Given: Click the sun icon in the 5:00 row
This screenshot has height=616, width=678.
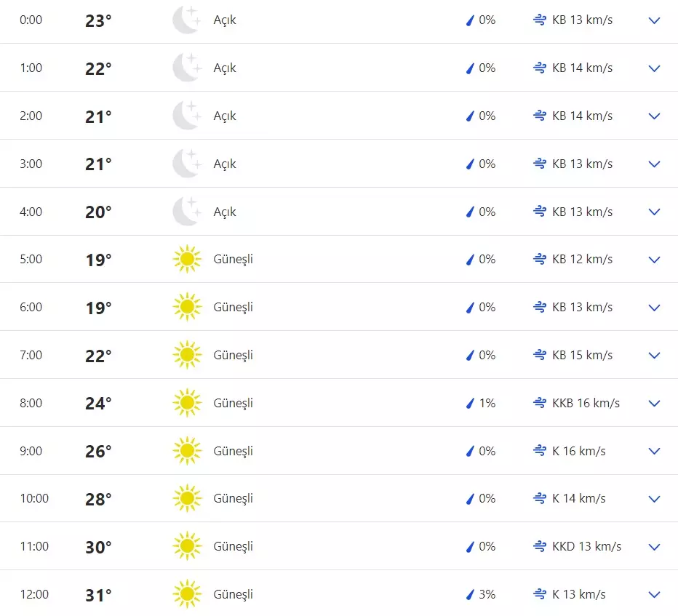Looking at the screenshot, I should click(x=187, y=260).
